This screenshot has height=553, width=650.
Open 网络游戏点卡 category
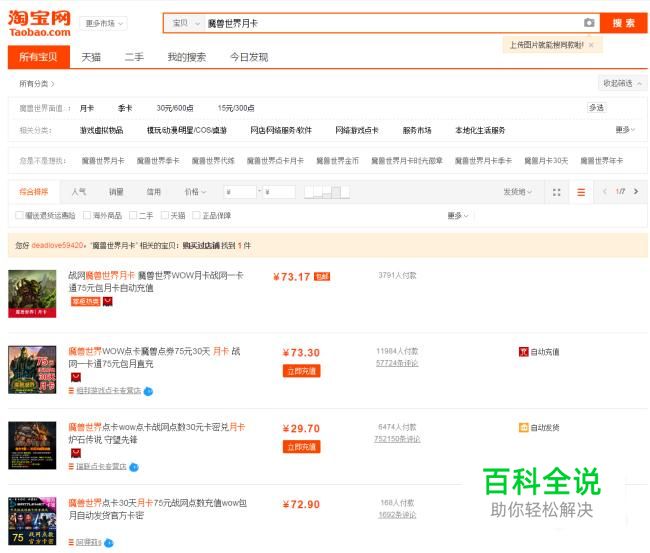pos(357,130)
